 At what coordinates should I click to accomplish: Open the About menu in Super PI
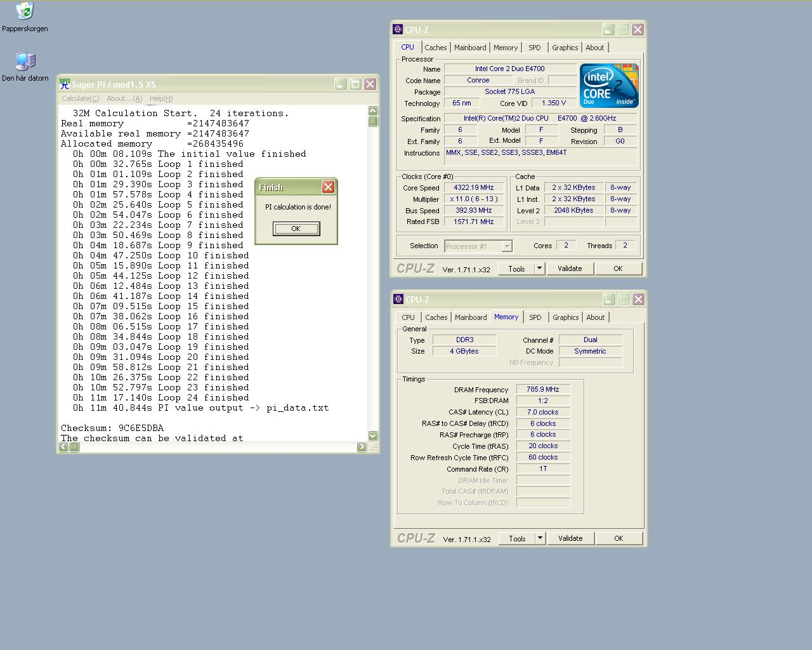pos(124,98)
